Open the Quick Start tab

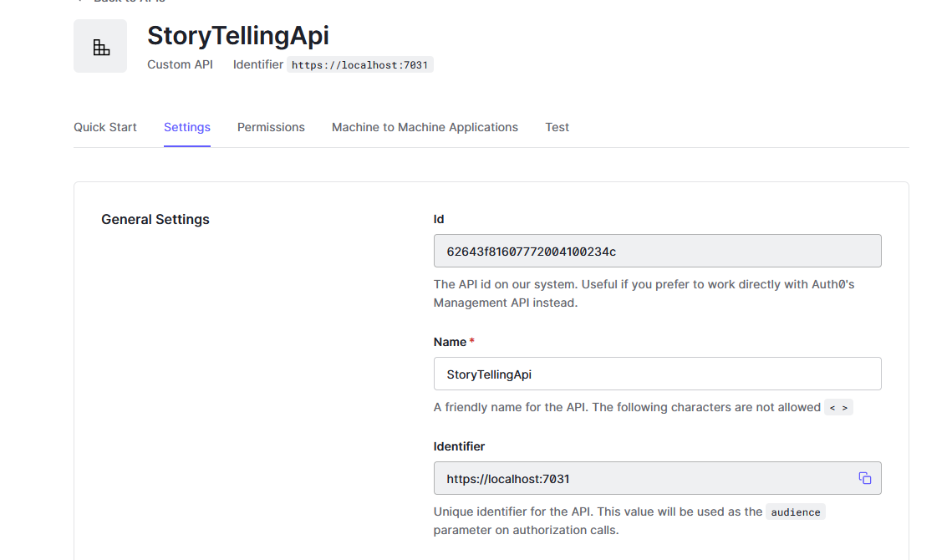click(105, 127)
